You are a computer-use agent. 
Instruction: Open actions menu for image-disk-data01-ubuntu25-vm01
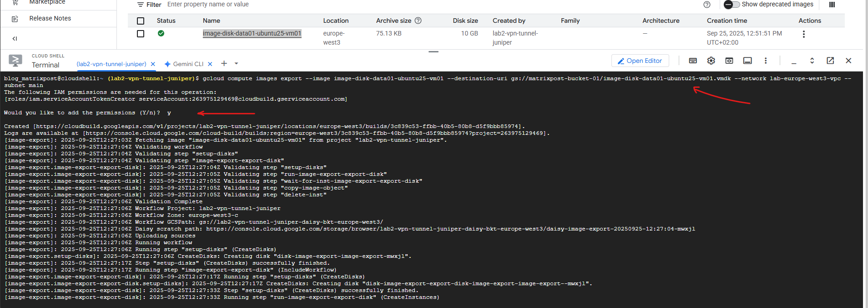tap(804, 34)
